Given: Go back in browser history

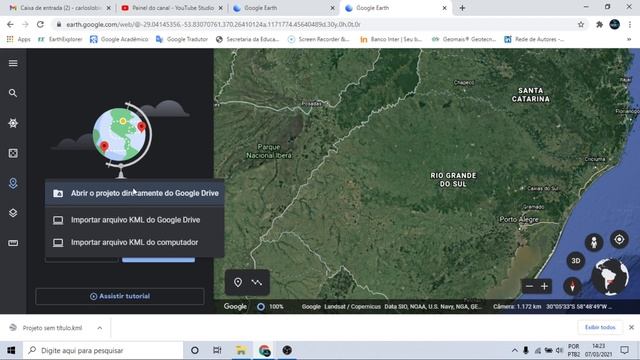Looking at the screenshot, I should click(x=10, y=24).
